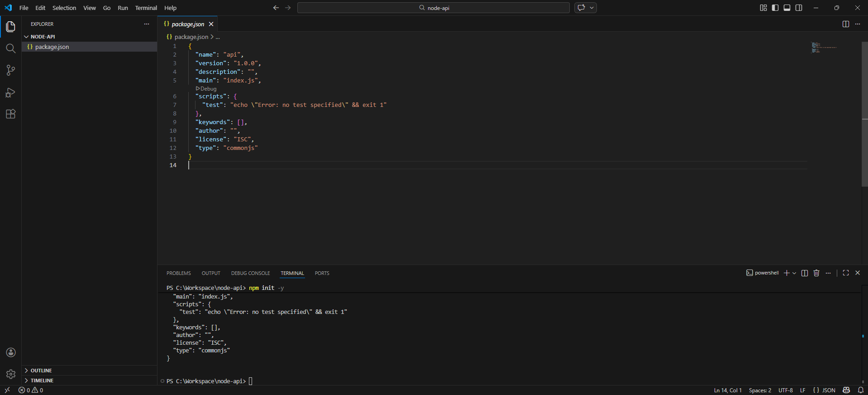Split the editor to the right
868x395 pixels.
pos(845,24)
